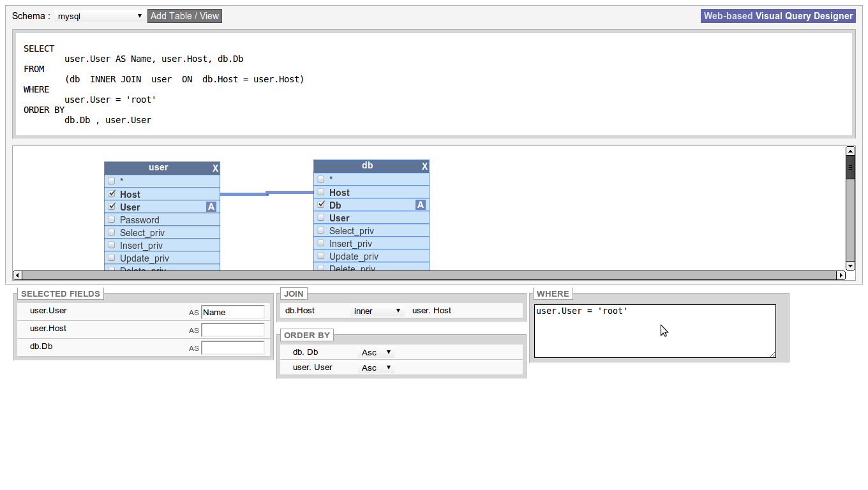Enable Select_priv in the db table

coord(321,230)
